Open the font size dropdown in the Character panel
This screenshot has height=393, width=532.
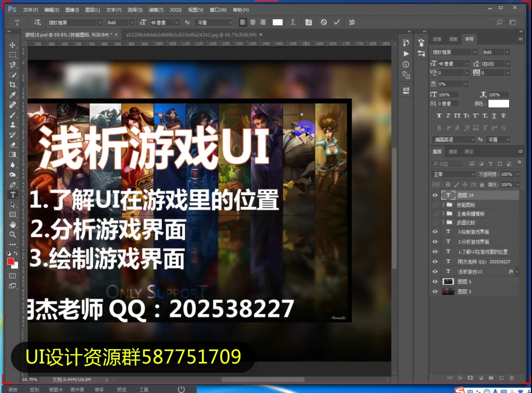click(x=466, y=64)
